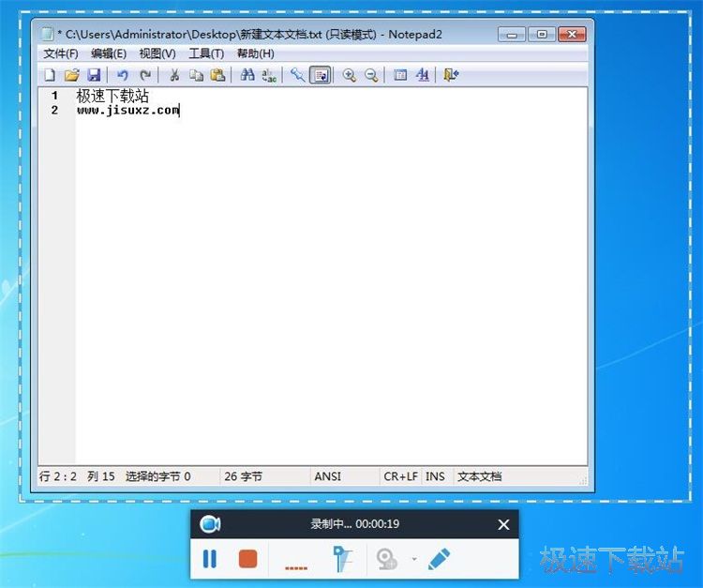Toggle INS insert mode in status bar
The height and width of the screenshot is (588, 703).
click(x=435, y=476)
